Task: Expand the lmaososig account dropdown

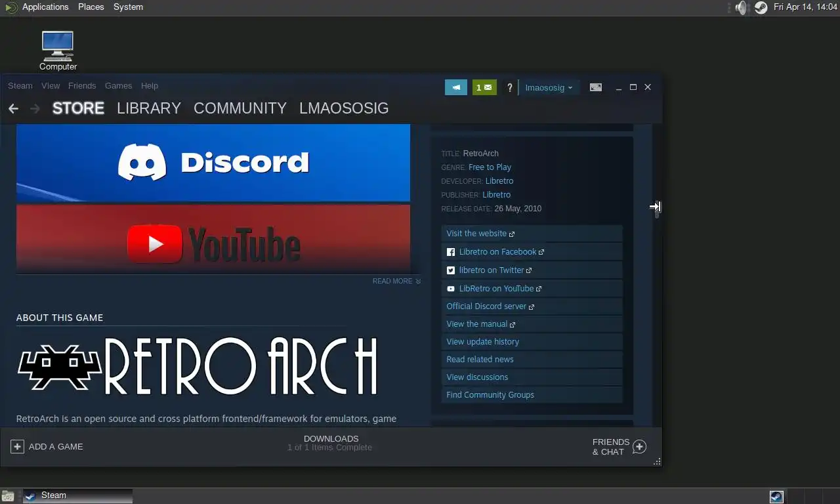Action: click(x=549, y=87)
